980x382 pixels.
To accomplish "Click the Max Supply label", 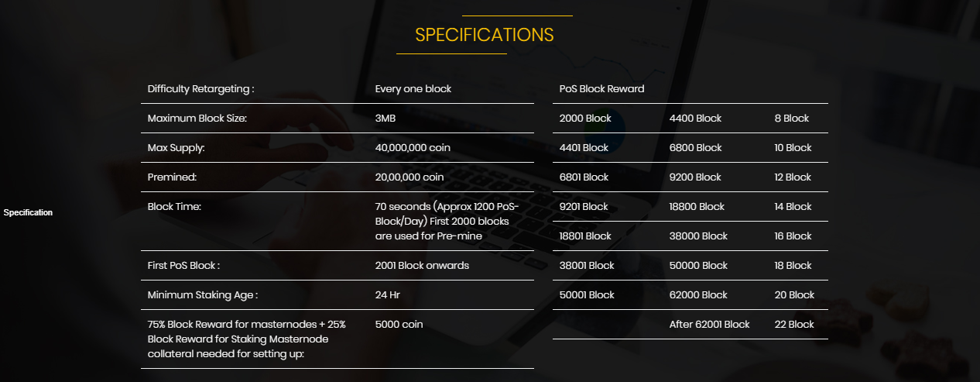I will click(x=176, y=148).
